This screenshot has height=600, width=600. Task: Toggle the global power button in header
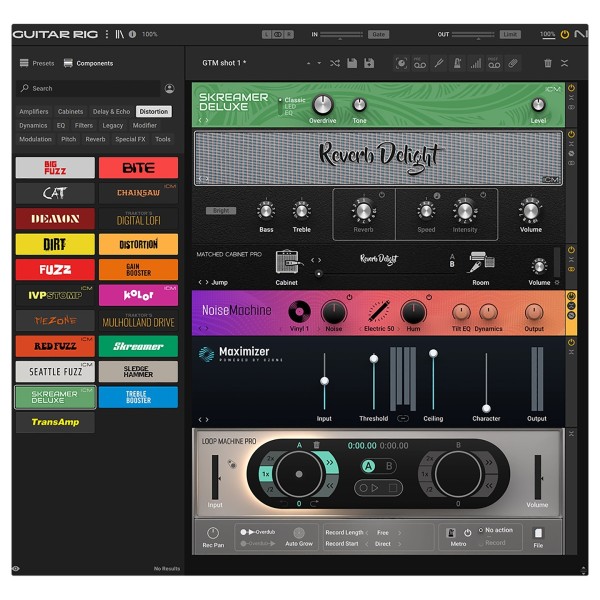(564, 34)
